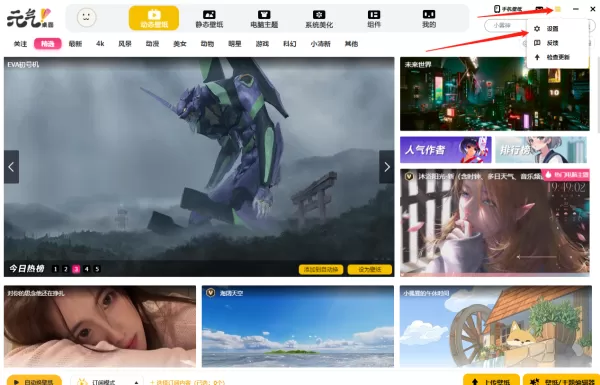Open the 未来世界 wallpaper thumbnail
The height and width of the screenshot is (385, 600).
494,94
